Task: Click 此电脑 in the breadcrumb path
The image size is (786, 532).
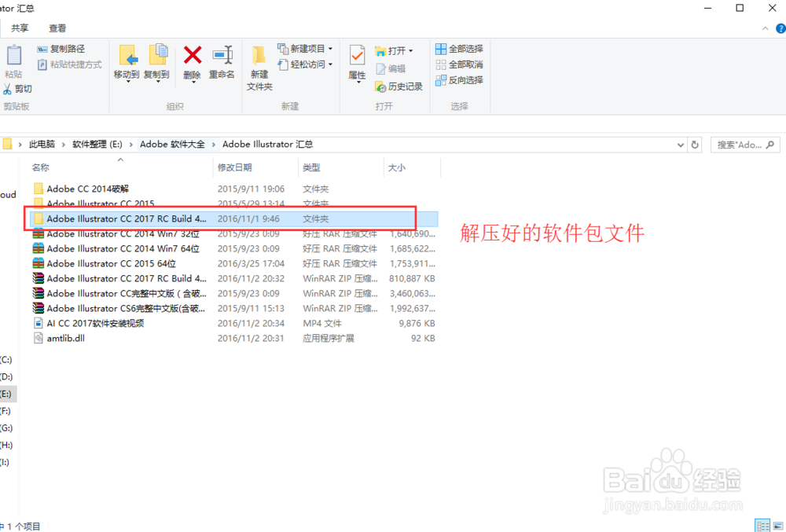Action: pyautogui.click(x=42, y=145)
